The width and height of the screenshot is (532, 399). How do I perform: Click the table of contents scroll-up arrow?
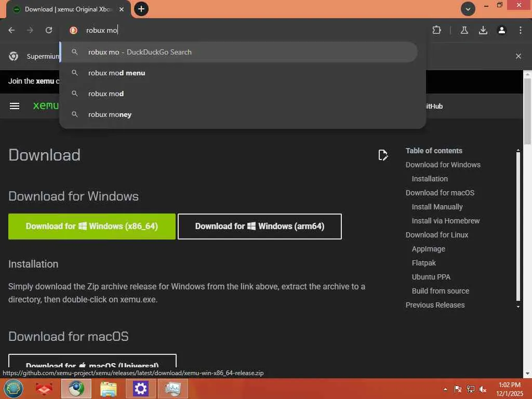[518, 150]
